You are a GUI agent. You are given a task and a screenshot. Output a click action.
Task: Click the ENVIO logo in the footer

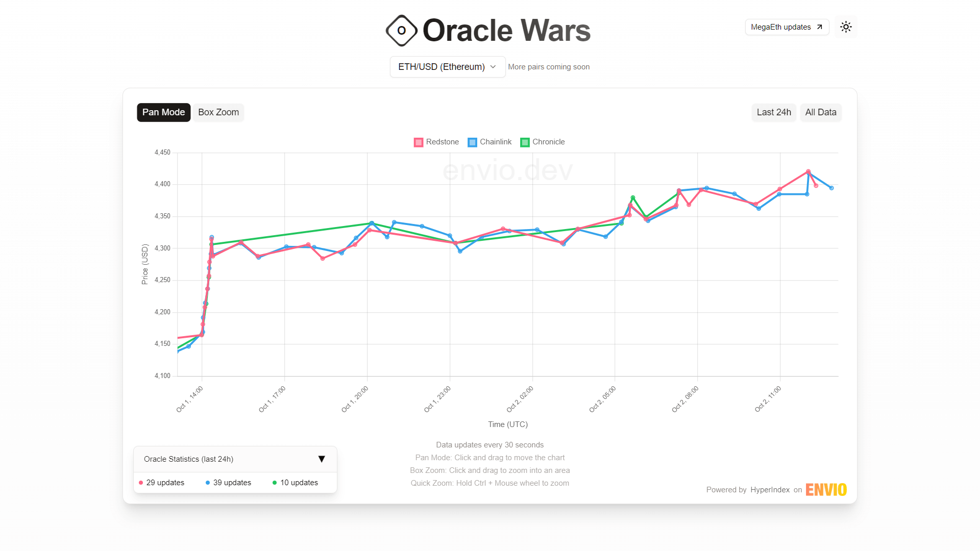[x=826, y=489]
